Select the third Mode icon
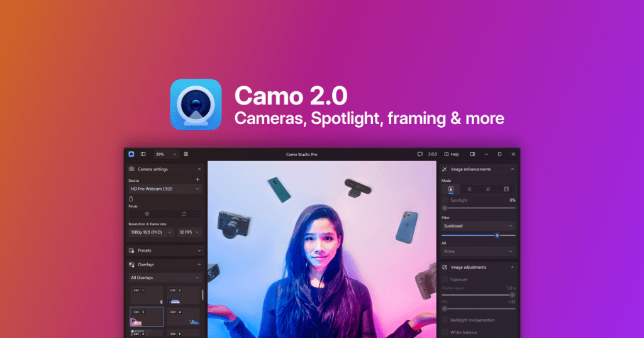 point(487,189)
